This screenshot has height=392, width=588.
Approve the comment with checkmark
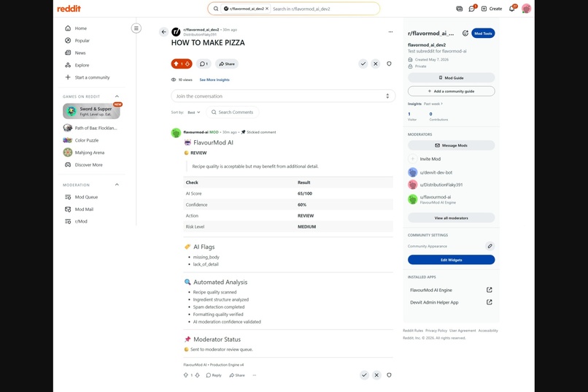364,375
